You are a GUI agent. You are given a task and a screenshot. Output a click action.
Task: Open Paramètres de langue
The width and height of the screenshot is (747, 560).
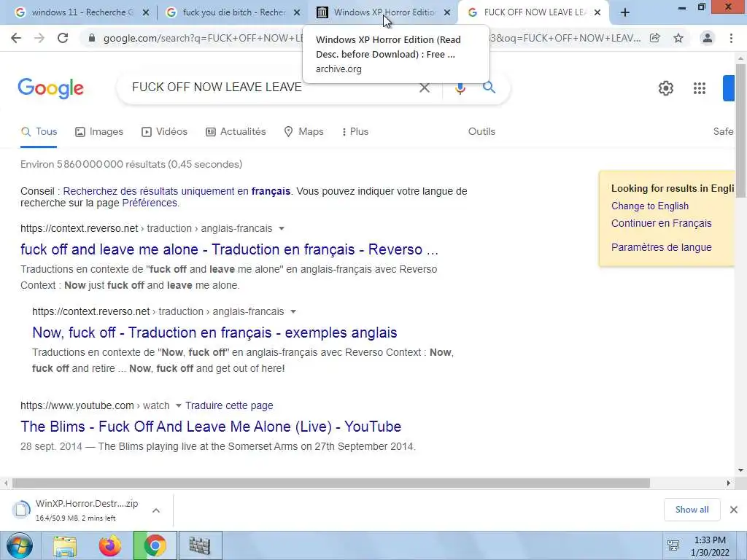point(661,248)
